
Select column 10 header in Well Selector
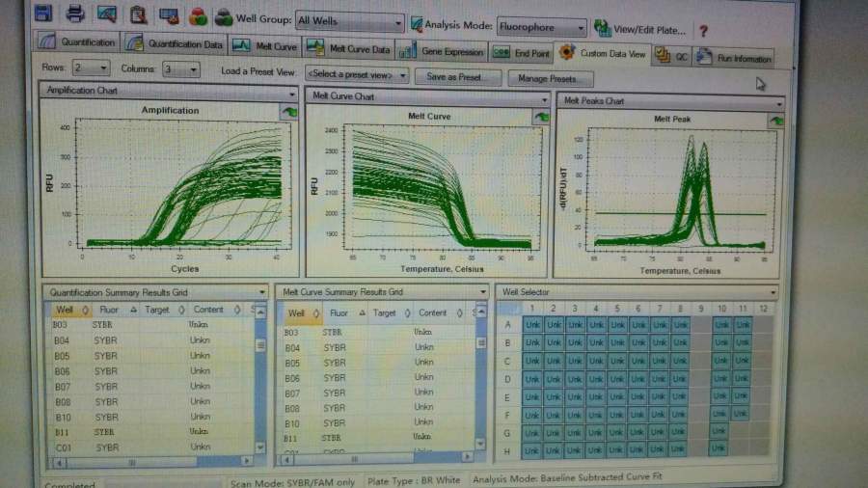[721, 309]
